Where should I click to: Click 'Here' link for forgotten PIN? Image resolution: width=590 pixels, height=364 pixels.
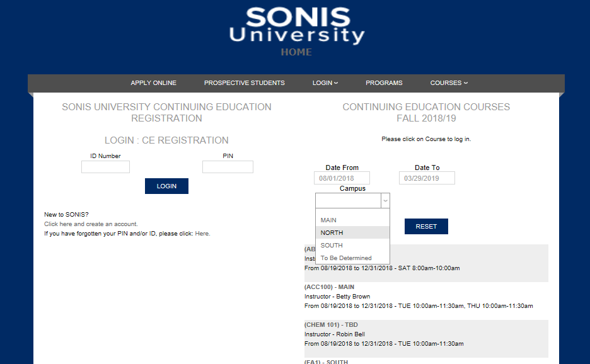[202, 234]
